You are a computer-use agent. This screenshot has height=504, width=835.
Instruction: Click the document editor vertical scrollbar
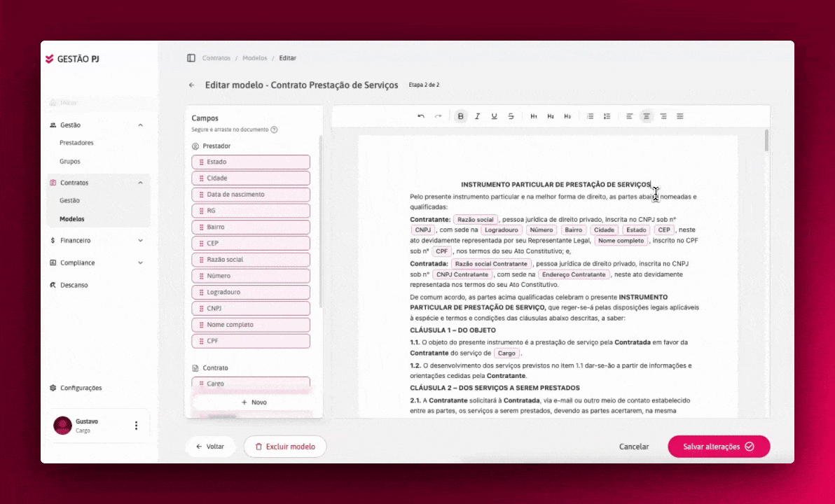[x=767, y=141]
